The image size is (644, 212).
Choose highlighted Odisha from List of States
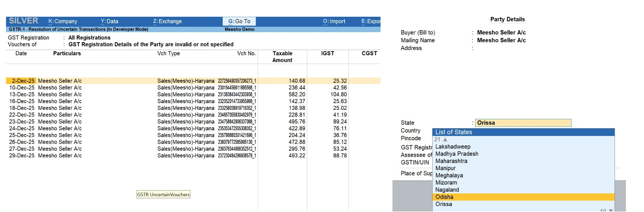coord(523,197)
